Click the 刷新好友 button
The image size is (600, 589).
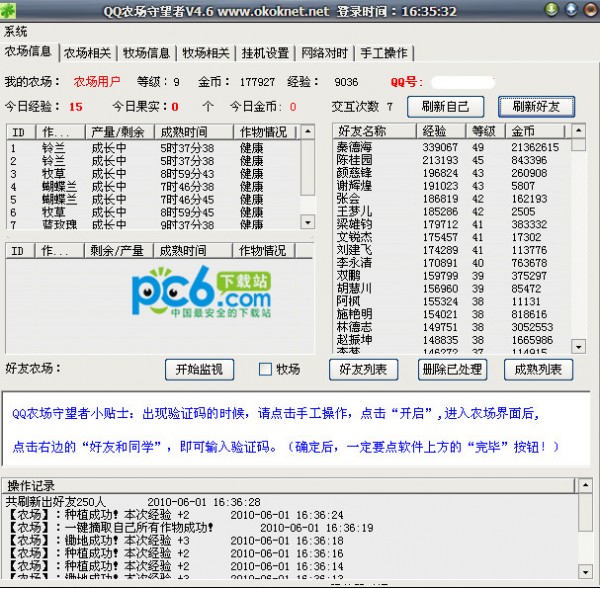[x=536, y=107]
